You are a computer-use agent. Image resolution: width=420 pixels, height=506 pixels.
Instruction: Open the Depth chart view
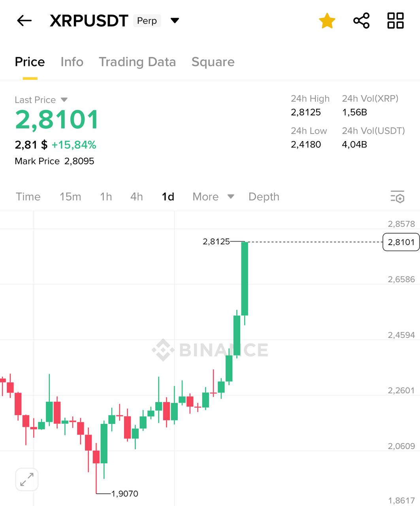[264, 196]
